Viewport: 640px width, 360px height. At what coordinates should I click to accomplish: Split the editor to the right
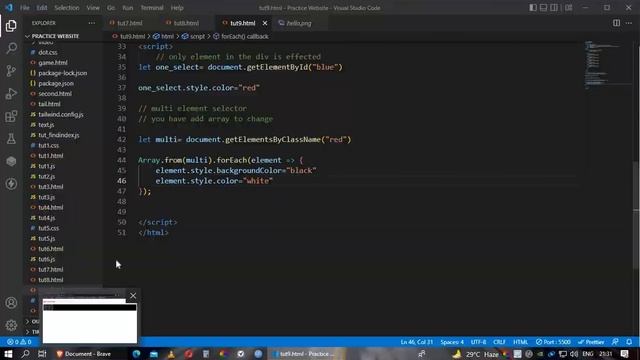(x=616, y=23)
